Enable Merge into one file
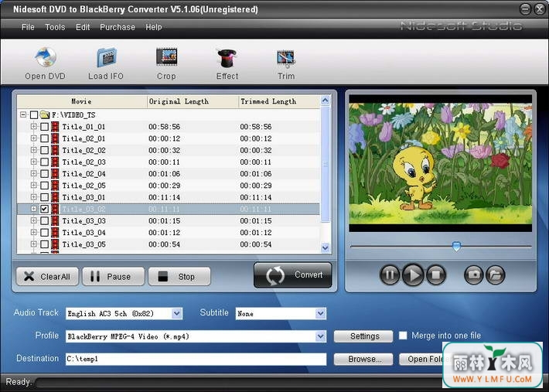Screen dimensions: 549x392 (403, 336)
